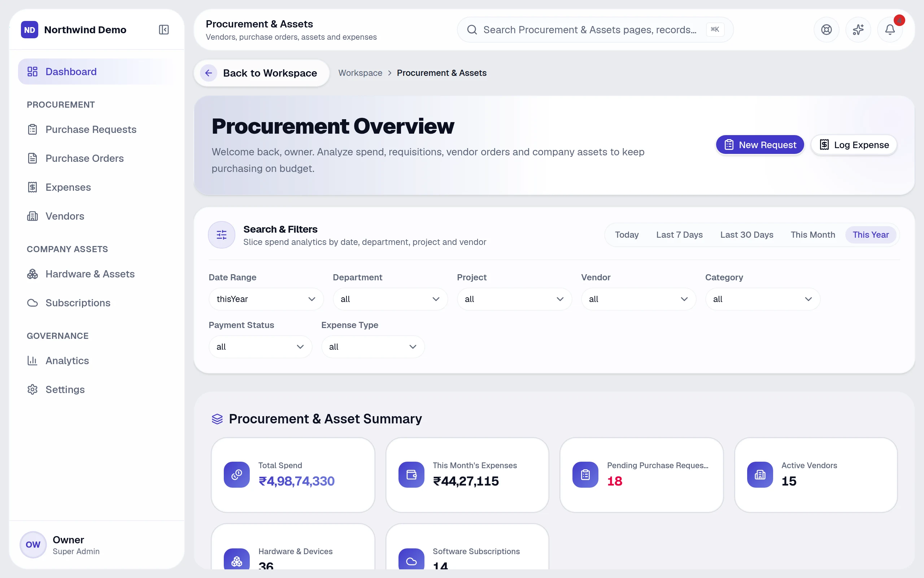This screenshot has height=578, width=924.
Task: Click the ND workspace logo
Action: [x=30, y=30]
